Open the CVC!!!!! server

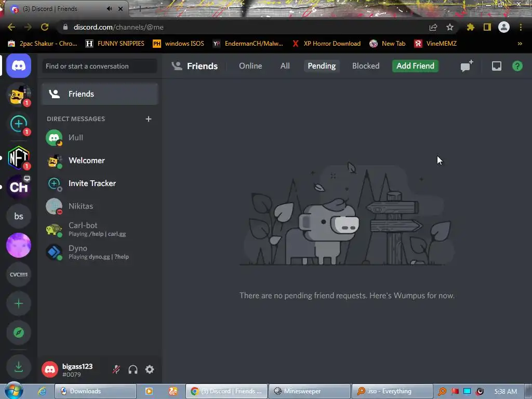pos(19,274)
